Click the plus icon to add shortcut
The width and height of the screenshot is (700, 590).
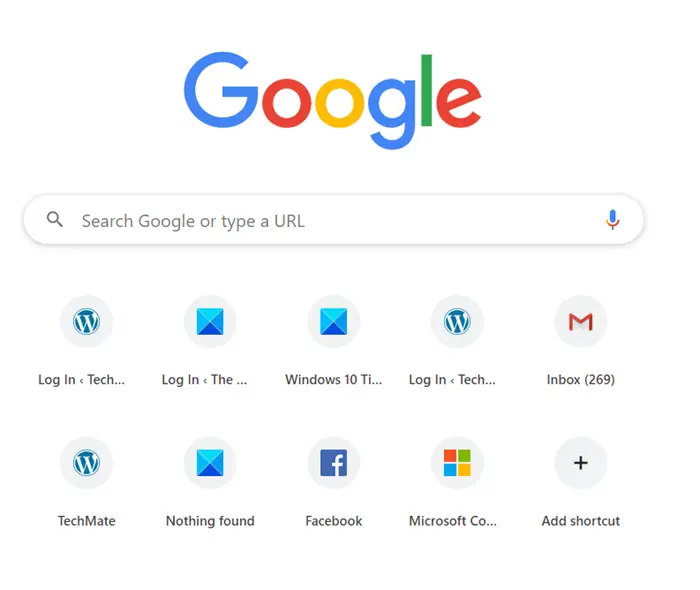click(x=580, y=463)
